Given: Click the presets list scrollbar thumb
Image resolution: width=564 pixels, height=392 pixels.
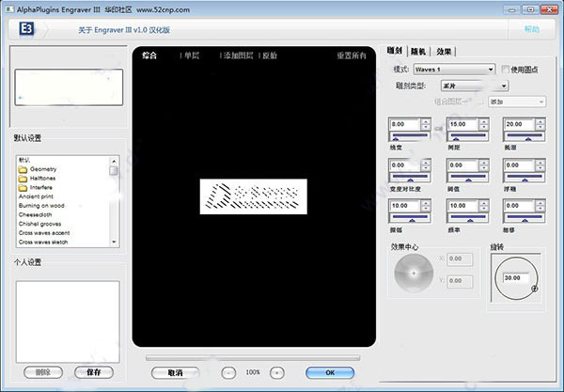Looking at the screenshot, I should pos(114,170).
